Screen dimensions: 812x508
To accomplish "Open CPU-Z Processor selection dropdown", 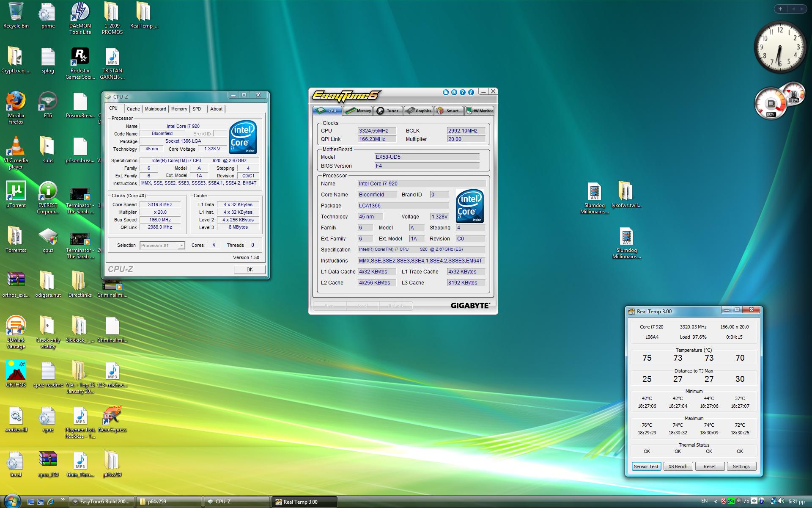I will (x=162, y=246).
